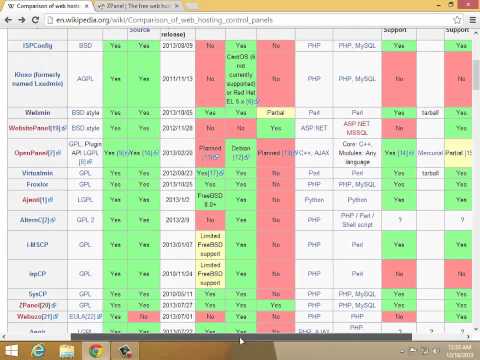The width and height of the screenshot is (480, 360).
Task: Open File Explorer from the taskbar
Action: 67,351
